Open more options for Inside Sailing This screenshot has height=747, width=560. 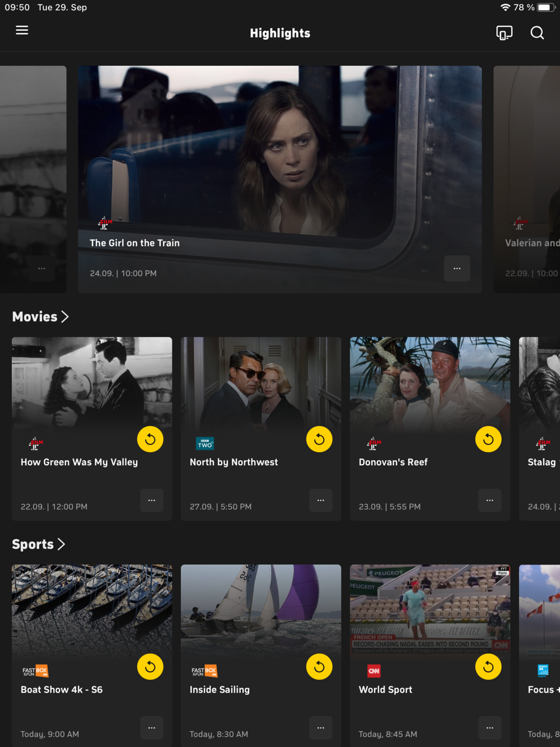(320, 727)
